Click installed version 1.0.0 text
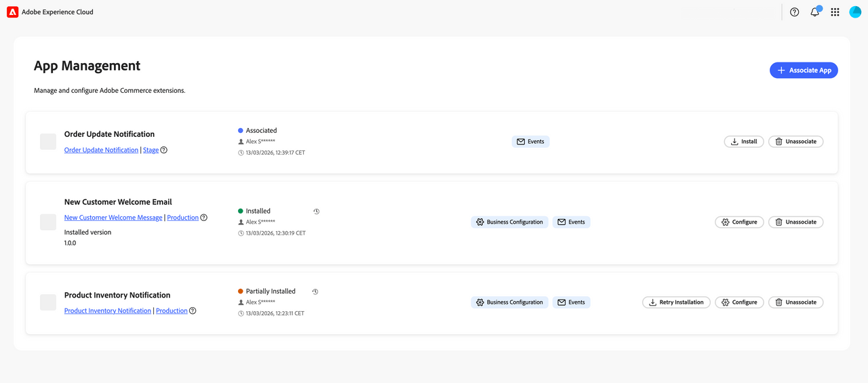The height and width of the screenshot is (383, 868). tap(70, 243)
